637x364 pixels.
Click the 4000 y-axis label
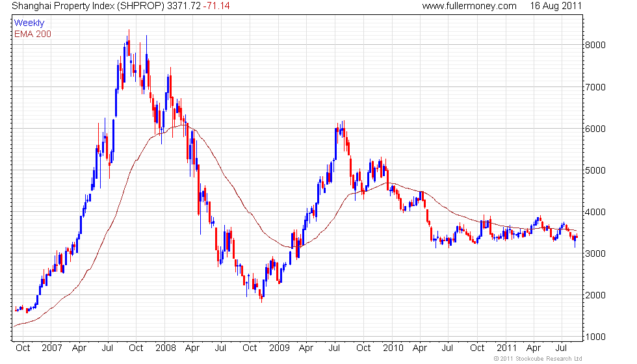[595, 212]
